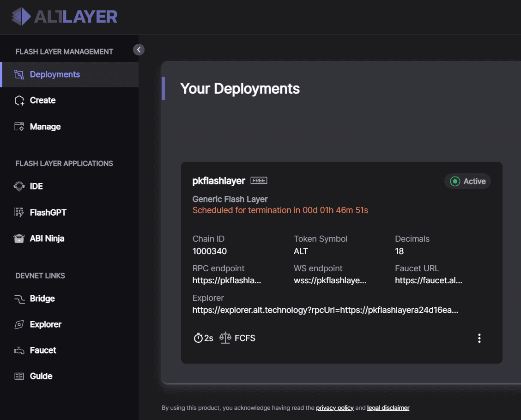Click the WS endpoint wss URL value

pos(330,280)
